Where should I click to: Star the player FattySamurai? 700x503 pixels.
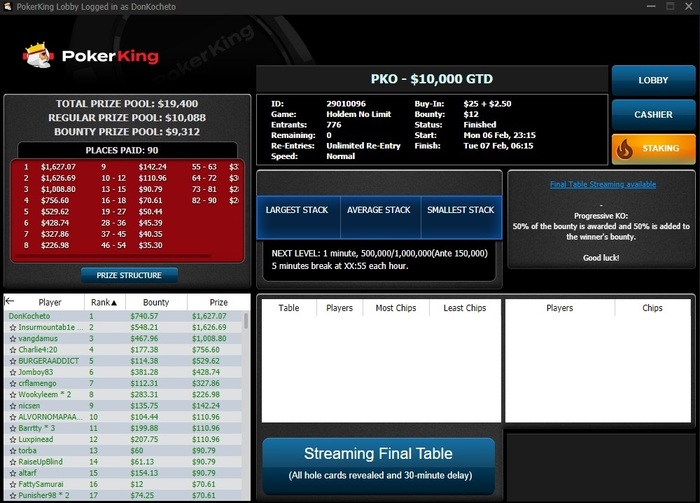(x=13, y=484)
